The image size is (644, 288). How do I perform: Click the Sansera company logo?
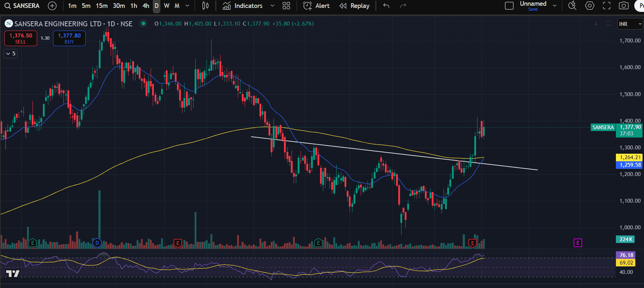[9, 24]
